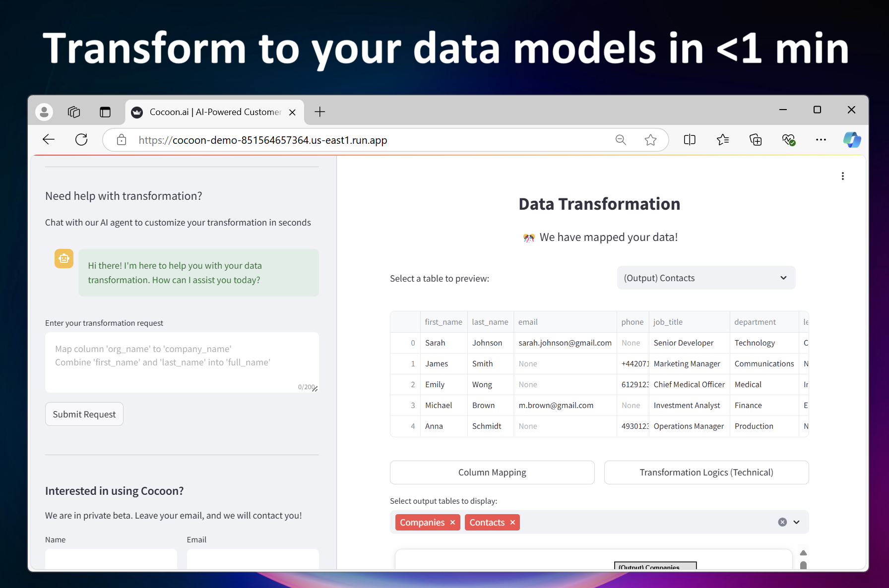Expand the output tables multiselect dropdown
Screen dimensions: 889x588
[797, 522]
